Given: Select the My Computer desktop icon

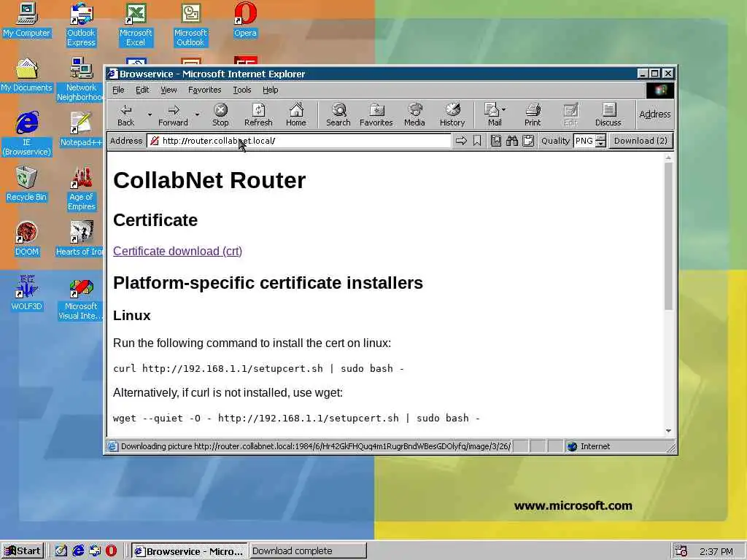Looking at the screenshot, I should tap(27, 20).
